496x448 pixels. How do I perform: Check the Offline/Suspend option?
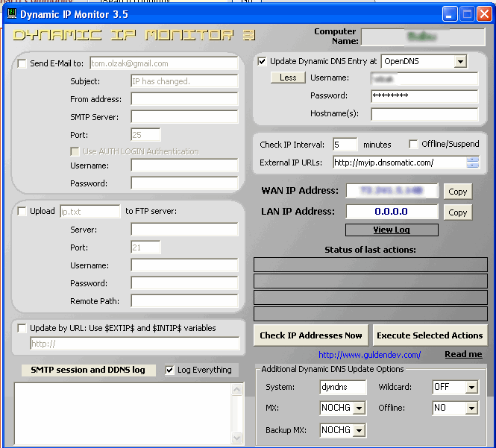pos(413,145)
